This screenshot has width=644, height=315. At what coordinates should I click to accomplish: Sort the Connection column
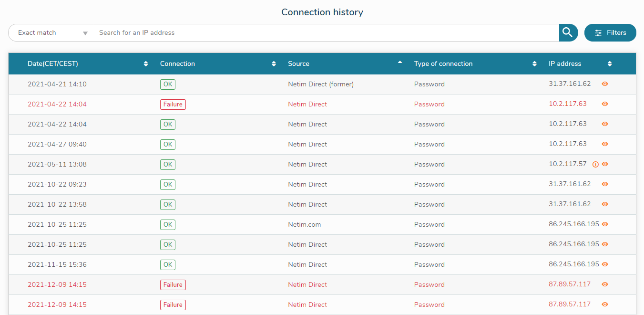coord(273,63)
